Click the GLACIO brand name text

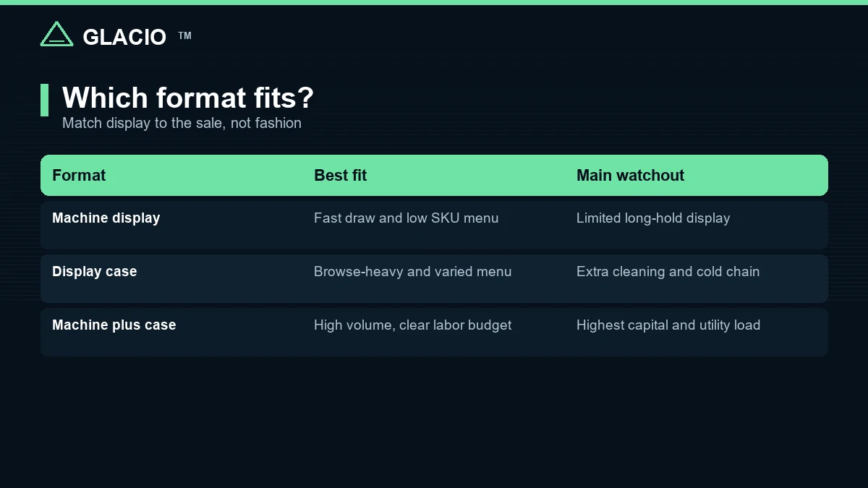(x=124, y=37)
